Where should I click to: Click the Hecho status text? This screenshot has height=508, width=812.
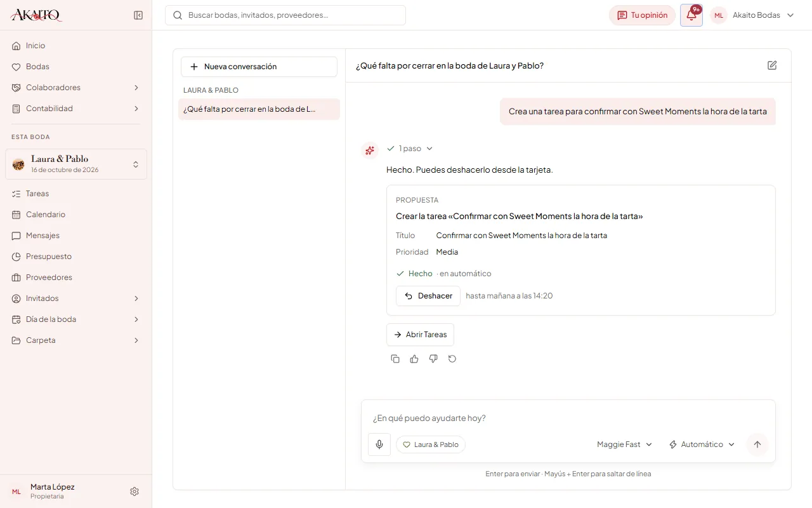[x=420, y=274]
